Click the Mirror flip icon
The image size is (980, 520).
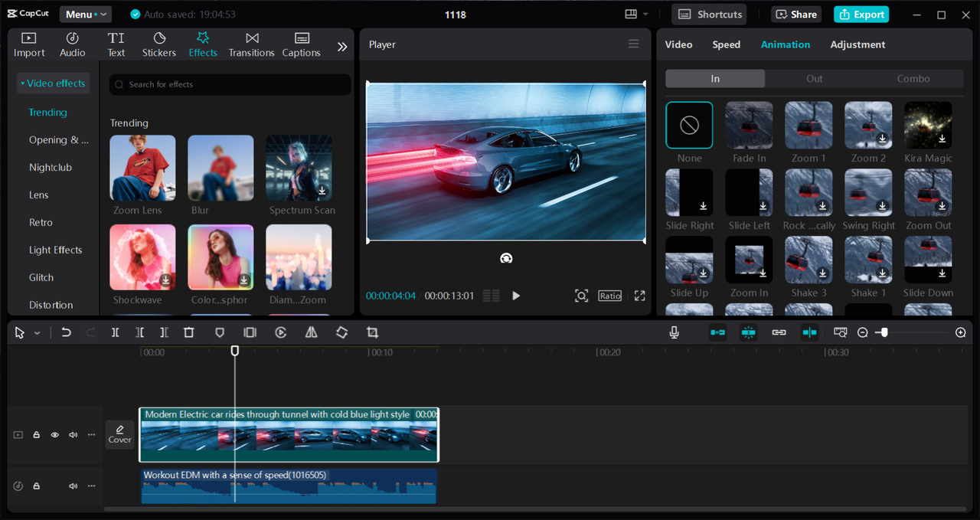pos(311,332)
